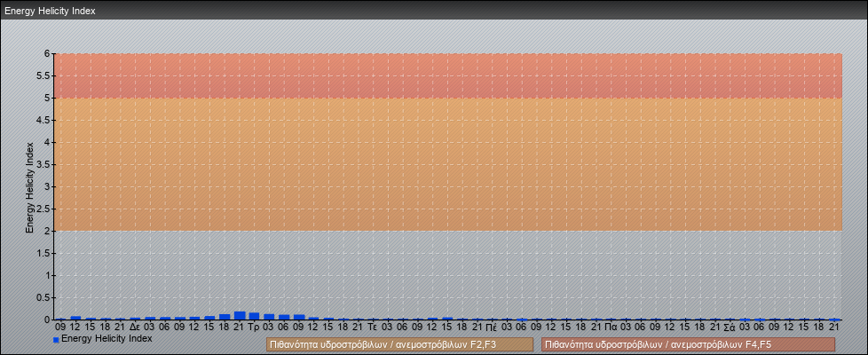
Task: Click the Δε day label on x-axis
Action: 134,327
